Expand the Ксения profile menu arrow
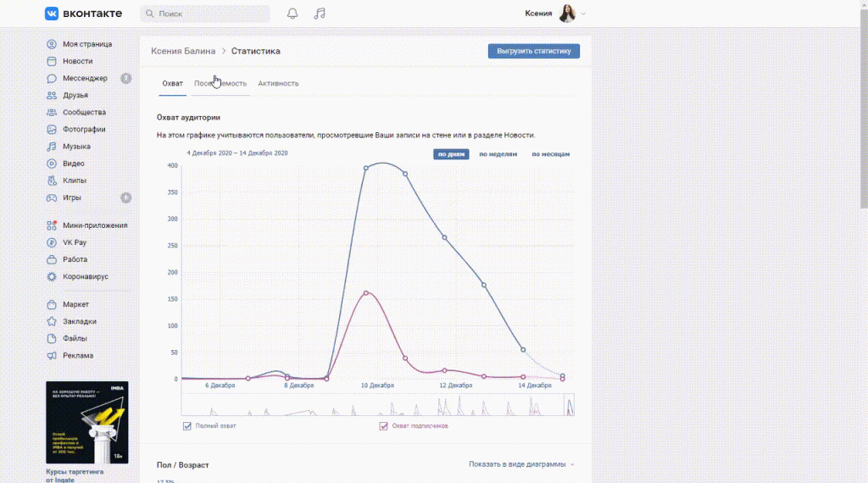The width and height of the screenshot is (868, 483). pos(583,14)
